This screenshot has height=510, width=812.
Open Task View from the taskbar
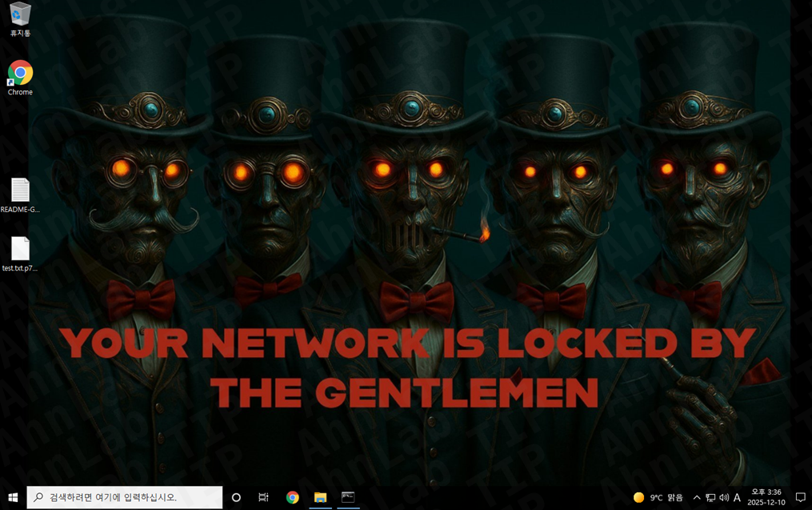263,497
